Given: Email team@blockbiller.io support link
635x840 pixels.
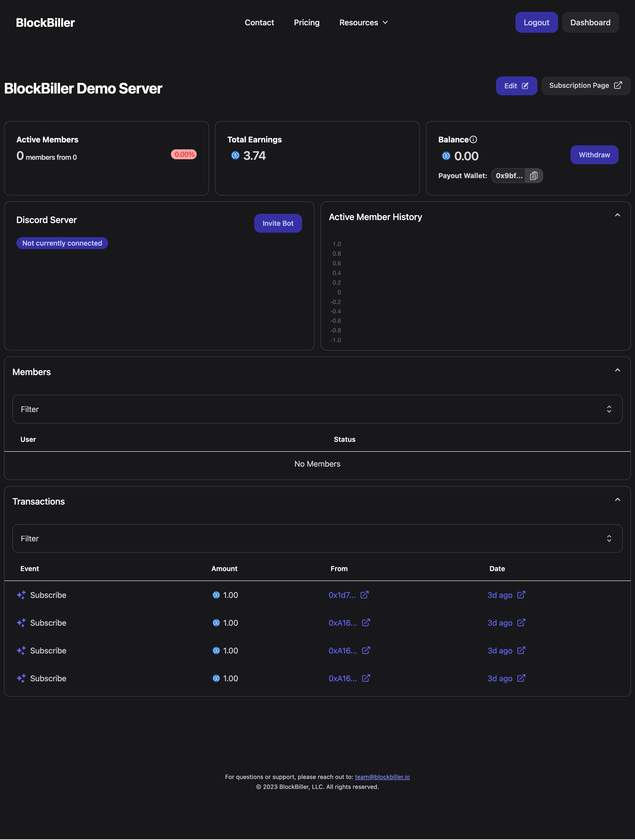Looking at the screenshot, I should pos(382,777).
